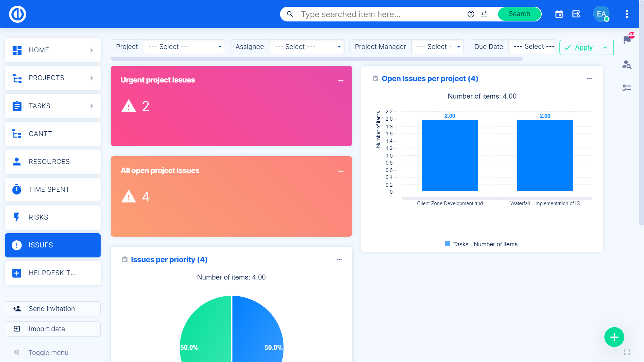Open the calendar icon in header
Image resolution: width=644 pixels, height=362 pixels.
559,14
